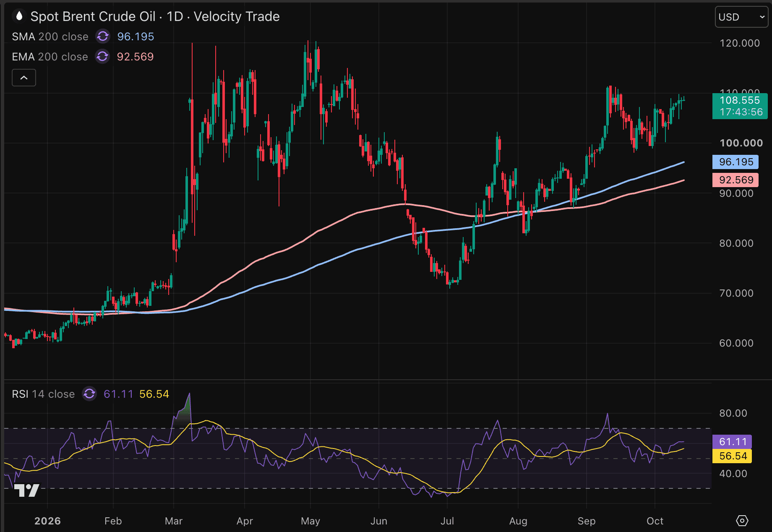Click the current price label 108.555
The width and height of the screenshot is (772, 532).
(x=740, y=106)
